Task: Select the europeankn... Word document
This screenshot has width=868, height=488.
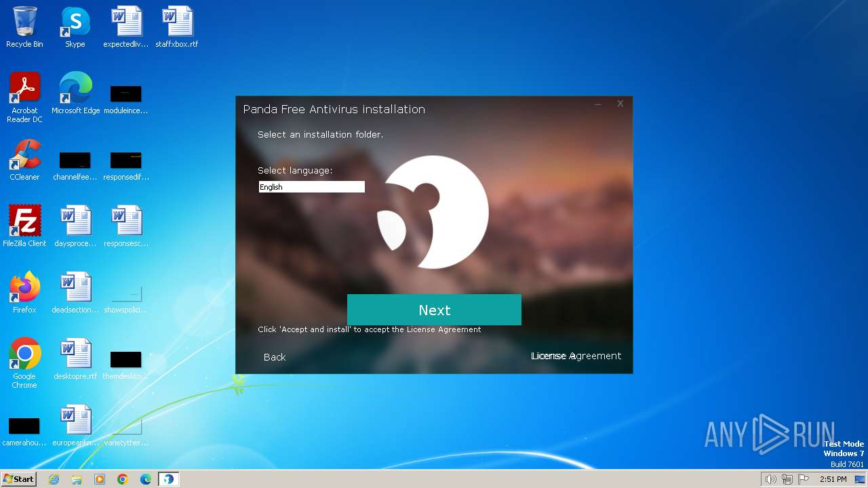Action: point(75,426)
